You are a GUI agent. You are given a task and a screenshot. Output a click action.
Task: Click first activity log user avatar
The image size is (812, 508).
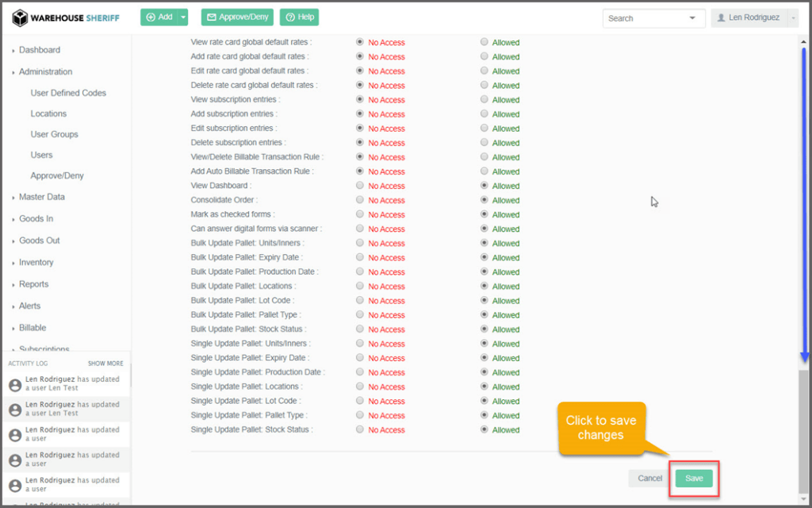pos(14,385)
